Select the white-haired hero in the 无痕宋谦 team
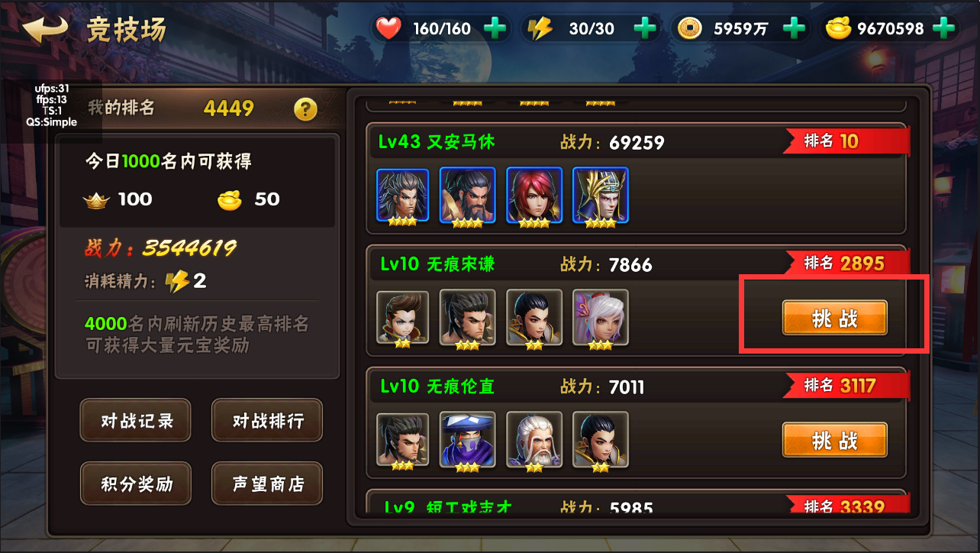The image size is (980, 553). coord(601,317)
